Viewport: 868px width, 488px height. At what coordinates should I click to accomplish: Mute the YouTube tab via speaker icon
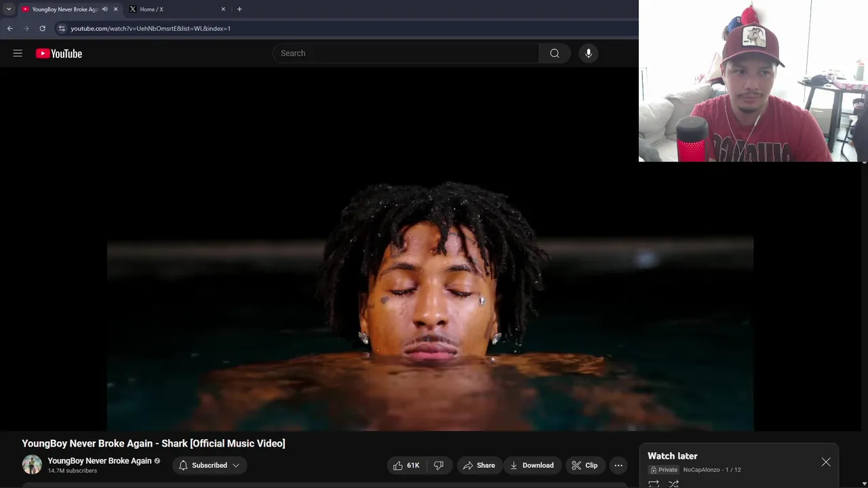[104, 9]
